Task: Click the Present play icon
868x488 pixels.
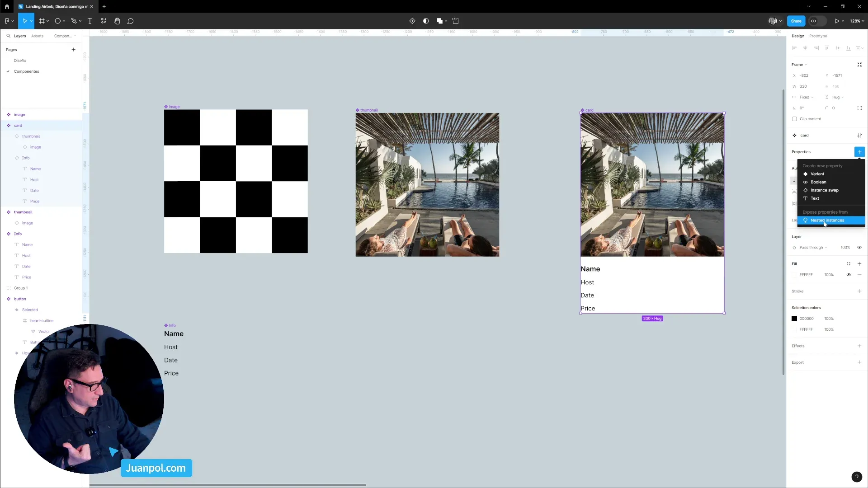Action: (x=837, y=21)
